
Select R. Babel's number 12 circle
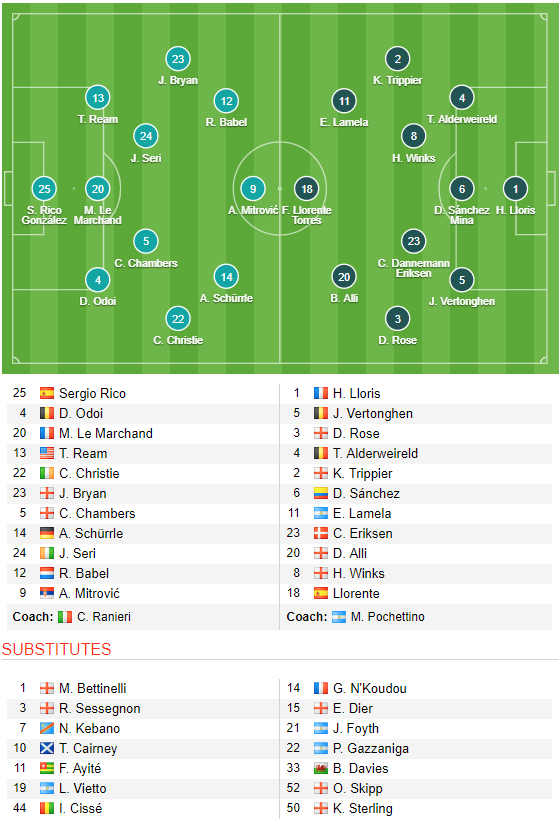coord(226,101)
